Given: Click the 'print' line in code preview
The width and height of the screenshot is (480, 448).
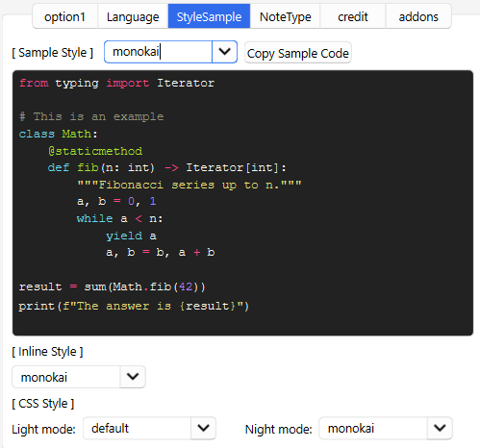Looking at the screenshot, I should click(134, 306).
